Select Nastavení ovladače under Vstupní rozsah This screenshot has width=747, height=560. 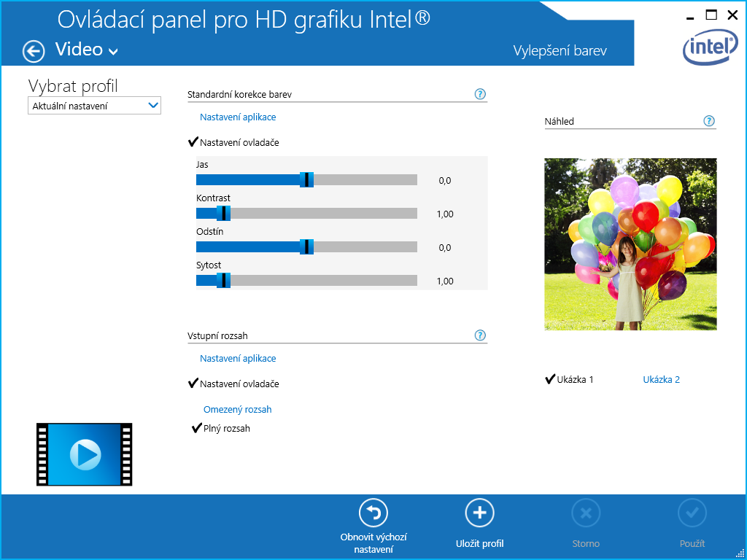click(x=234, y=384)
